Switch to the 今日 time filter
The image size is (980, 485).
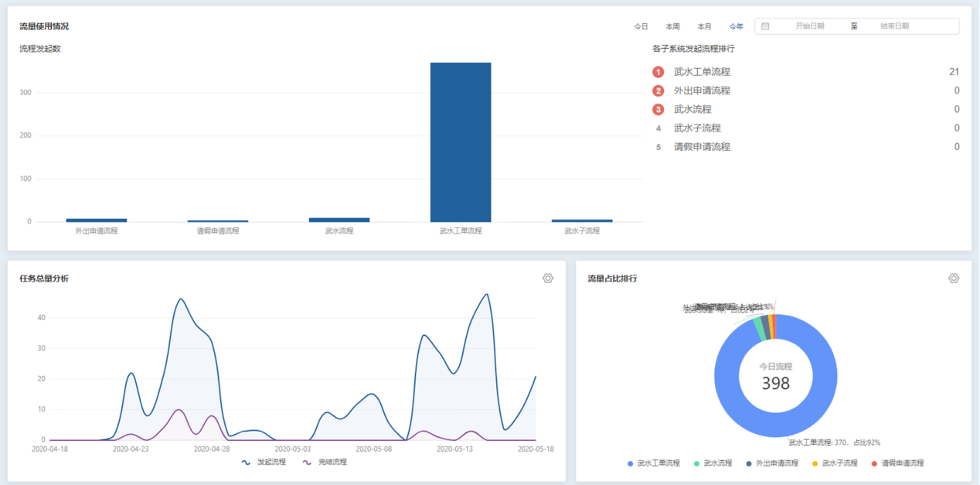(x=641, y=26)
